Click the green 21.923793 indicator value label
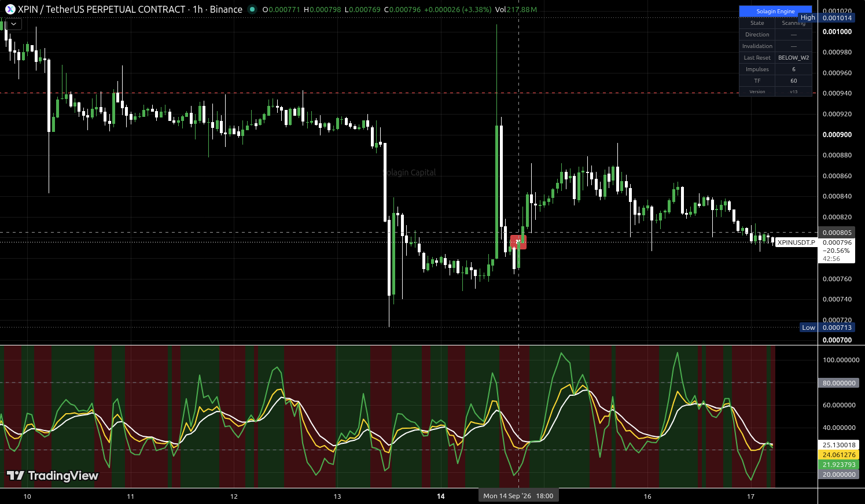This screenshot has width=865, height=504. click(839, 465)
